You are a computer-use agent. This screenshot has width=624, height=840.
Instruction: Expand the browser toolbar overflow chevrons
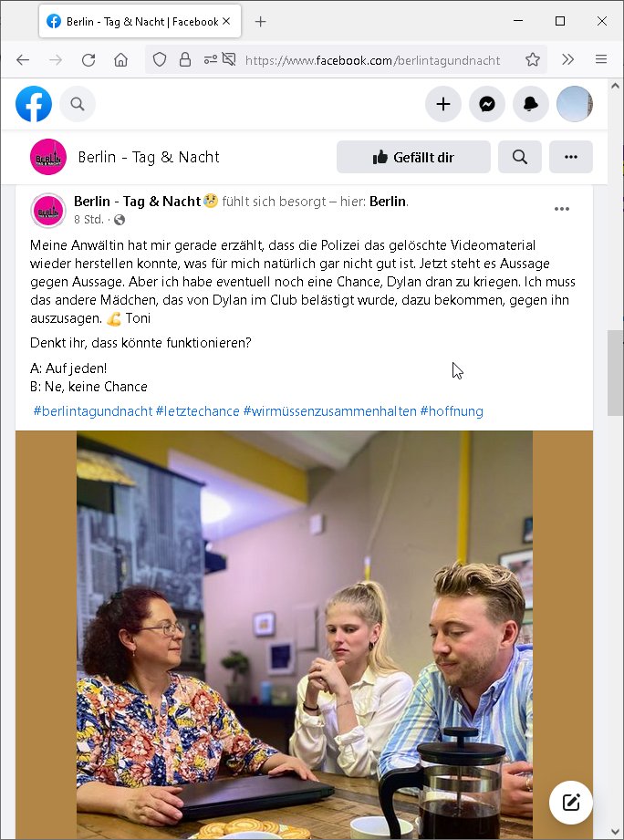click(x=567, y=59)
